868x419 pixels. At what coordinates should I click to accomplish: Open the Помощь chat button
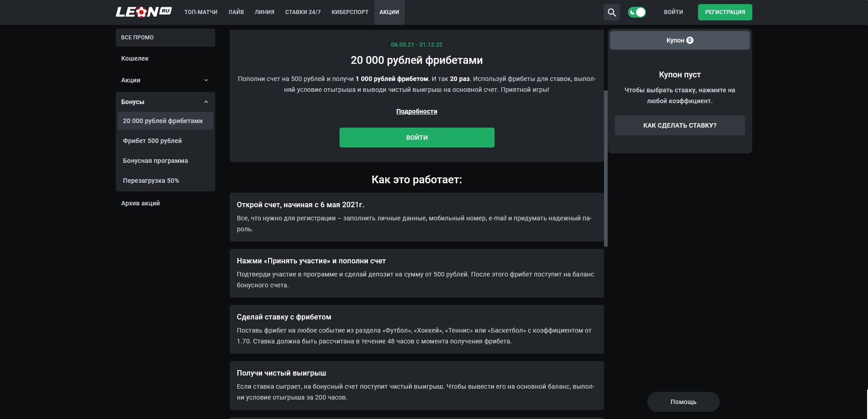[684, 402]
